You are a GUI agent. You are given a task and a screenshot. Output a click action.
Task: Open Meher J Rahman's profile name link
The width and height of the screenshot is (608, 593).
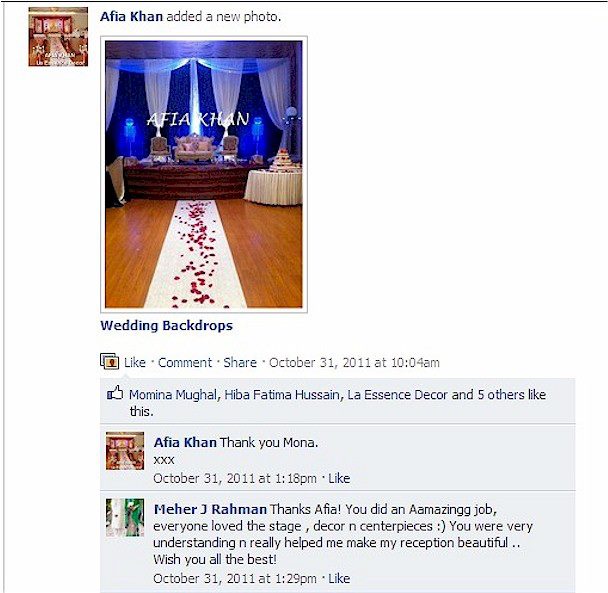click(x=210, y=509)
